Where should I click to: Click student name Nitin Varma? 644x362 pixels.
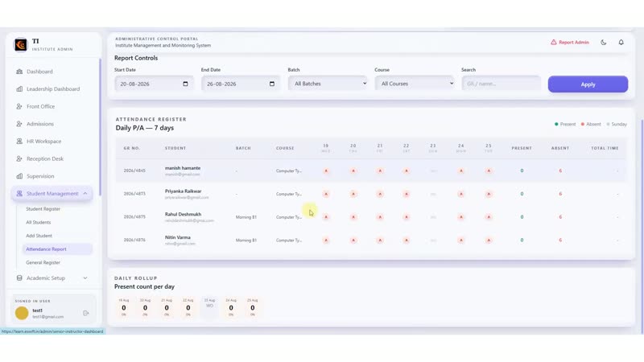(178, 237)
